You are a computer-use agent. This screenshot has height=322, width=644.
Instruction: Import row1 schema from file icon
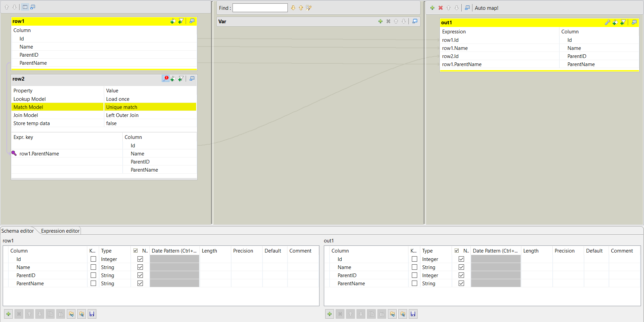71,314
